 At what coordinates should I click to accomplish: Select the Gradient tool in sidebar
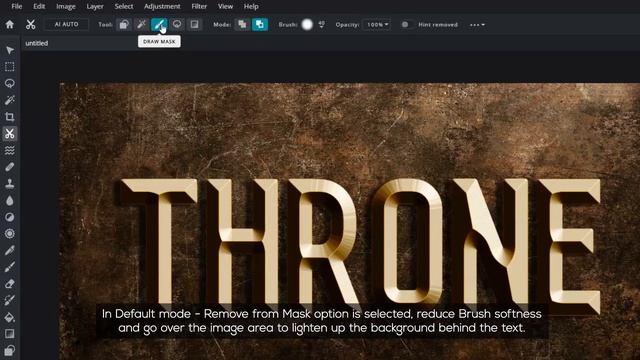(10, 334)
